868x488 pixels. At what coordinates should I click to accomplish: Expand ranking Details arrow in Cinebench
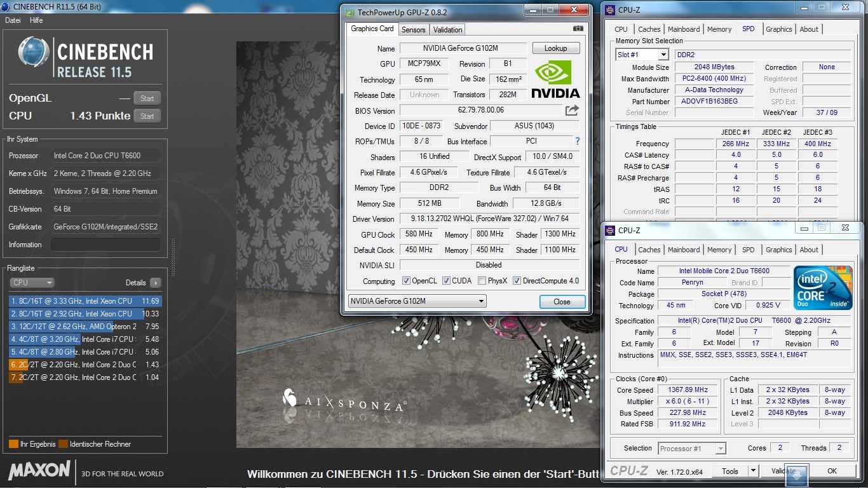[155, 283]
